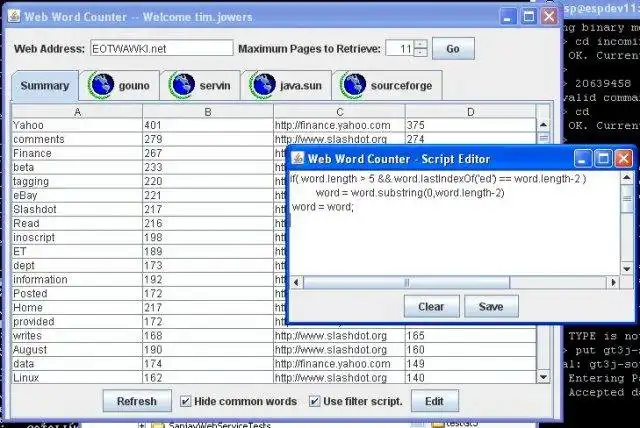The image size is (640, 428).
Task: Toggle the Use filter script checkbox
Action: 314,401
